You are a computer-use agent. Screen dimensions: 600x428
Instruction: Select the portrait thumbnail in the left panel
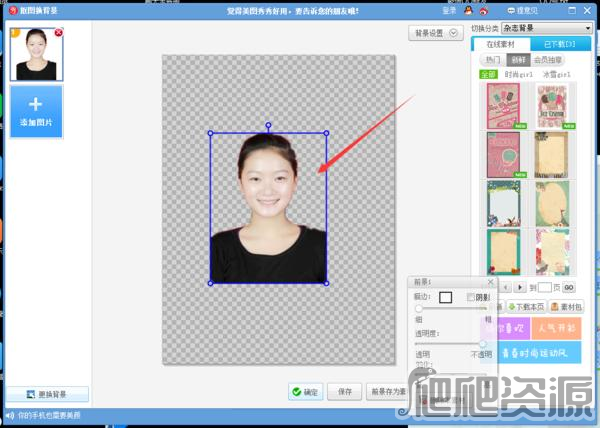point(36,54)
